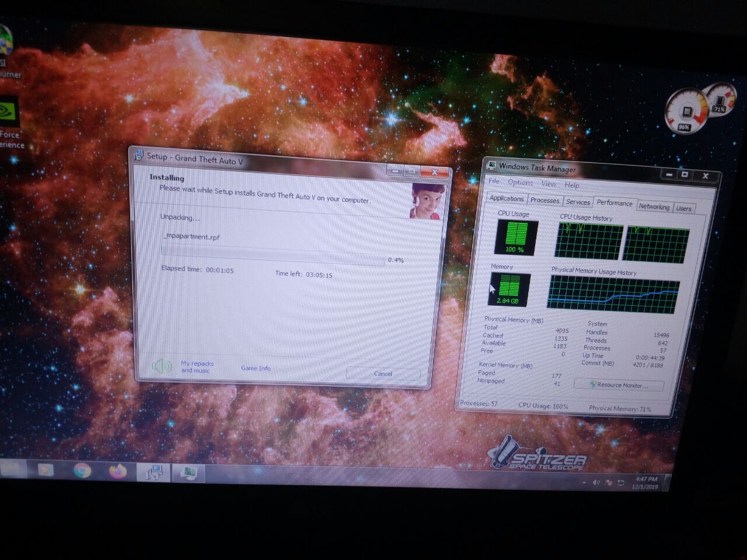Open the Game Info link
Viewport: 747px width, 560px height.
click(x=256, y=368)
